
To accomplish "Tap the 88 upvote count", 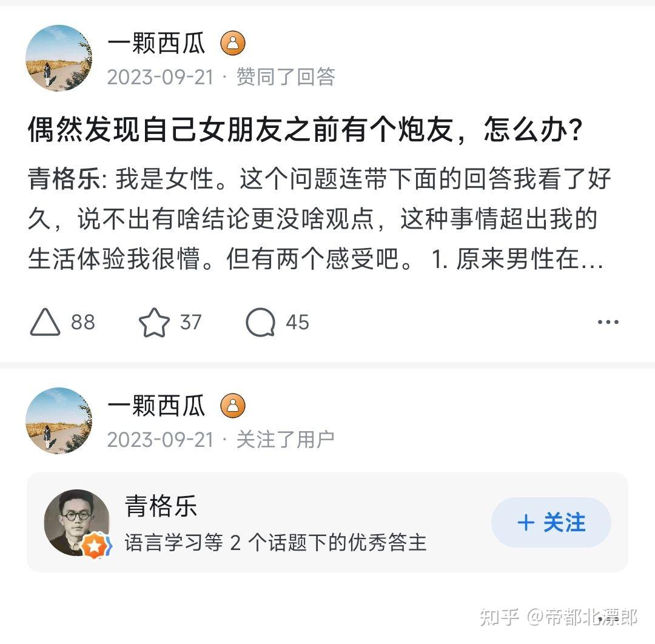I will (x=82, y=322).
